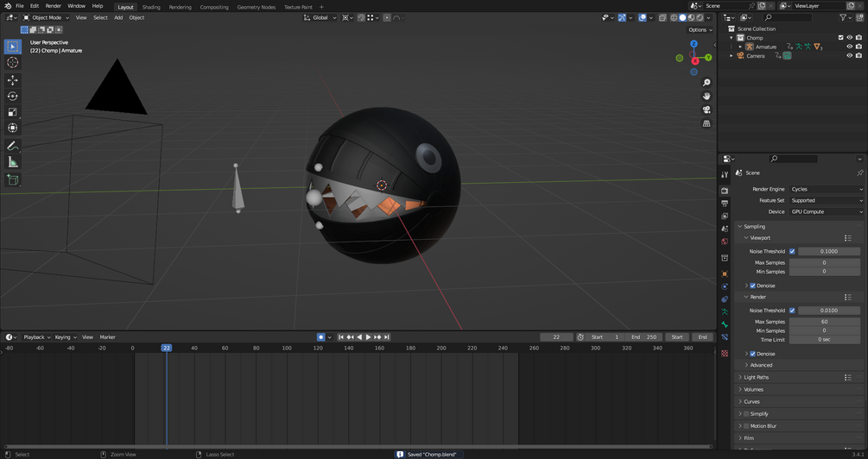Select the Move tool

[12, 80]
